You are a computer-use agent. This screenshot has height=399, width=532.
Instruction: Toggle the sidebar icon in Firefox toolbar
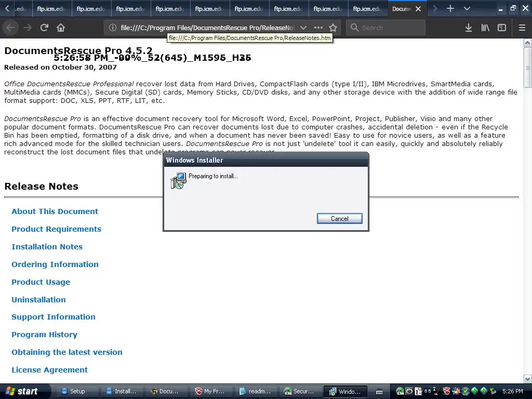pyautogui.click(x=502, y=28)
